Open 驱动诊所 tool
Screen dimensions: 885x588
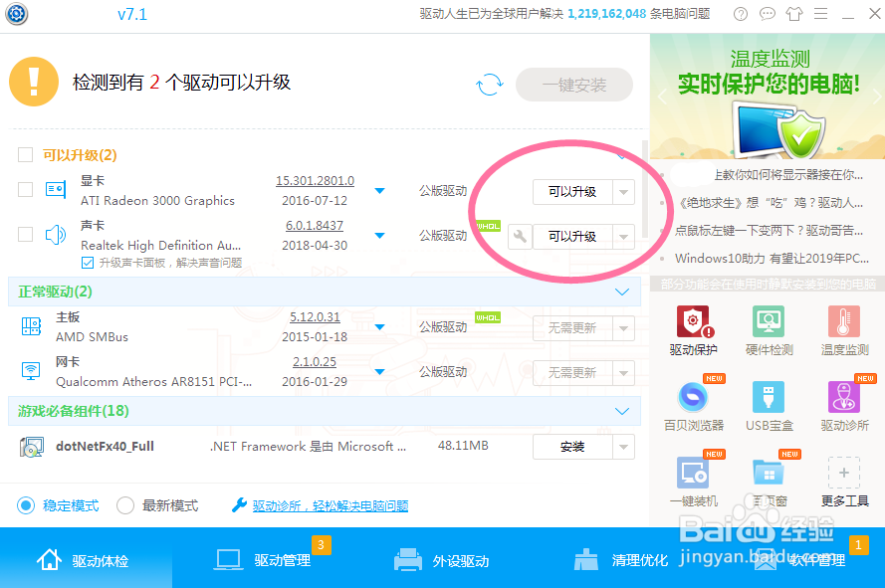(844, 406)
